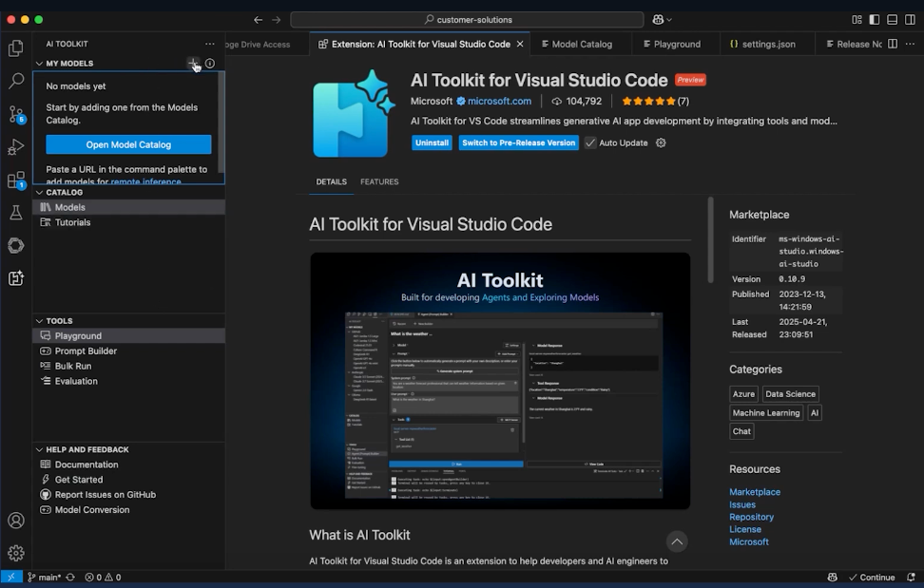This screenshot has width=924, height=588.
Task: Click the extension settings gear icon
Action: pyautogui.click(x=661, y=142)
